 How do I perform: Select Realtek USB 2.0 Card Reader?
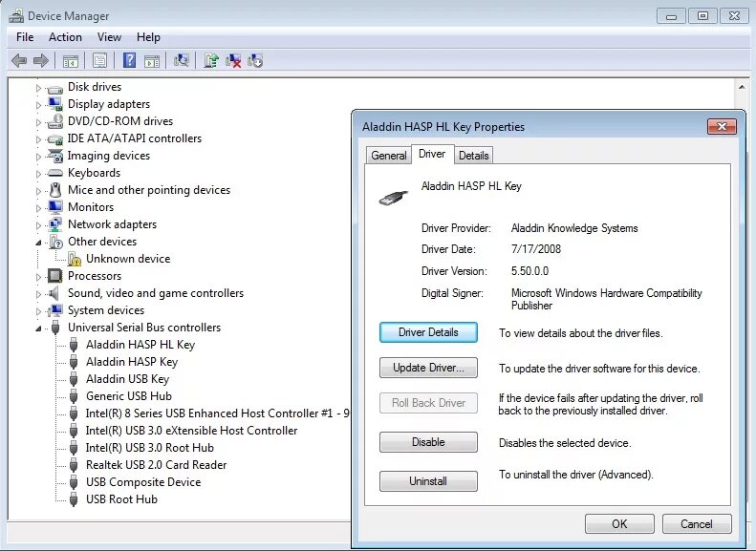(156, 465)
